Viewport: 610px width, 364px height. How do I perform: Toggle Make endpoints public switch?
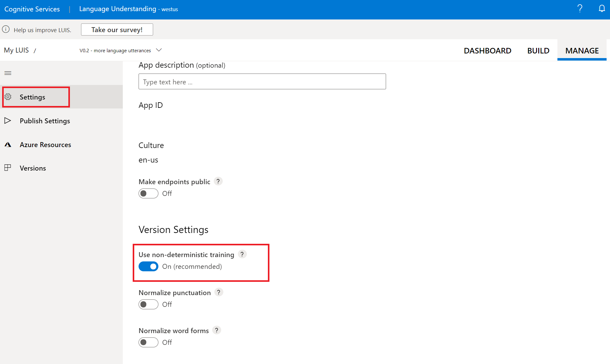(148, 193)
